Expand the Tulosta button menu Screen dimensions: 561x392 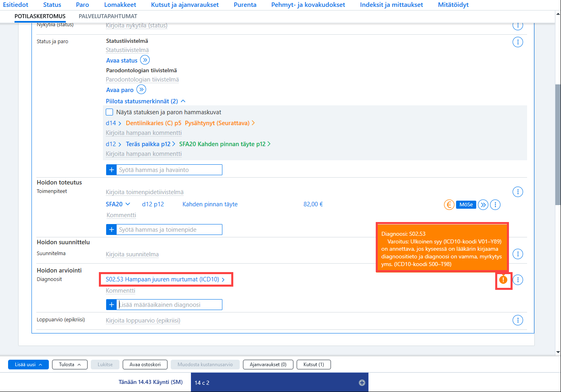[70, 365]
